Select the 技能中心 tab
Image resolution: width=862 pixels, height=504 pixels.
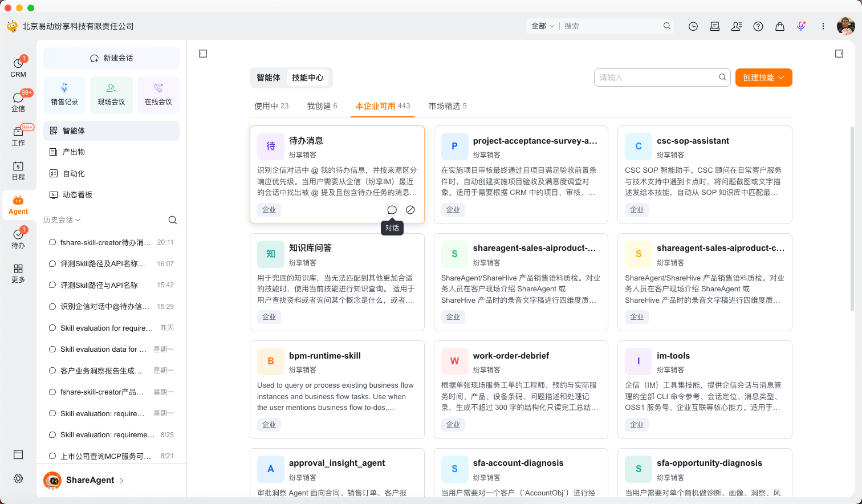coord(308,78)
